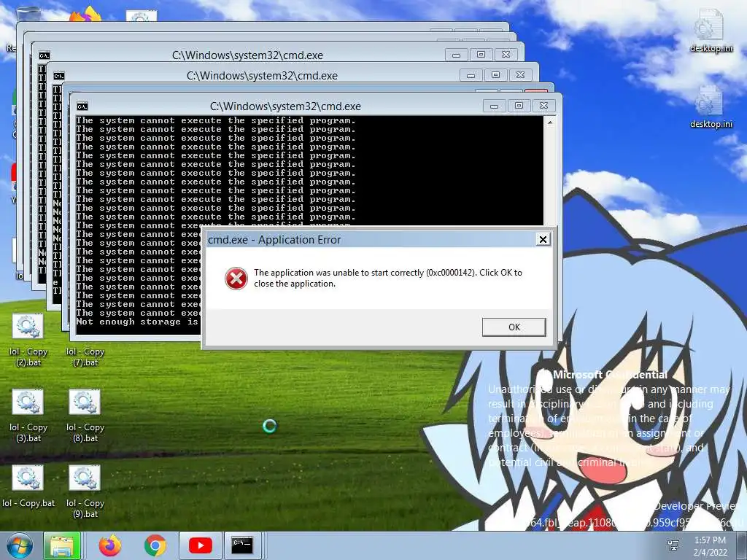Click the system icon of the third cmd window
Viewport: 747px width, 560px height.
point(44,55)
